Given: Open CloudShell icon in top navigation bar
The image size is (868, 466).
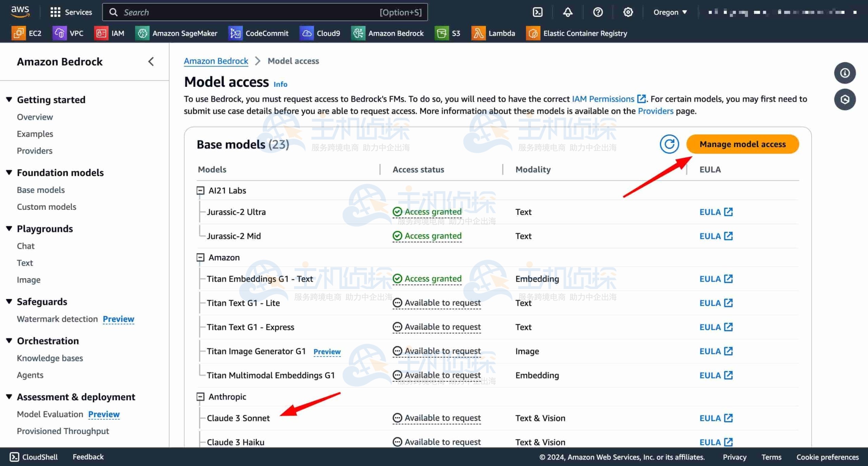Looking at the screenshot, I should [x=537, y=12].
